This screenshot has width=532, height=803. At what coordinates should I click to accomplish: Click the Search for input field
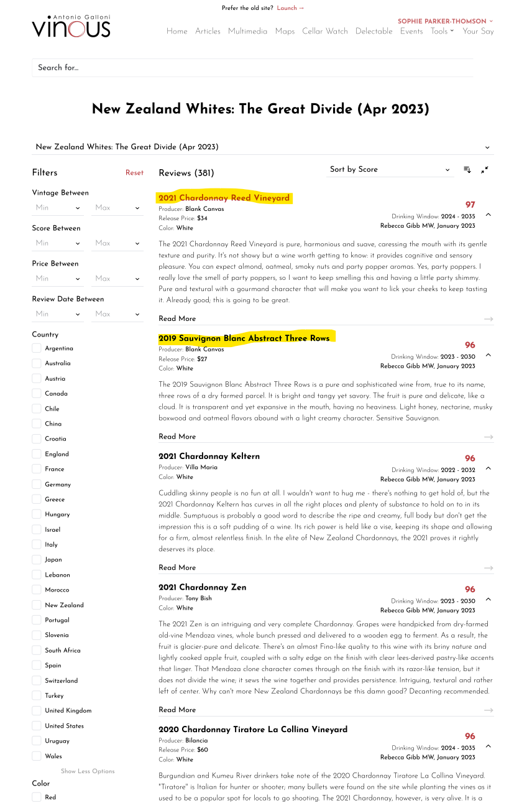point(252,68)
